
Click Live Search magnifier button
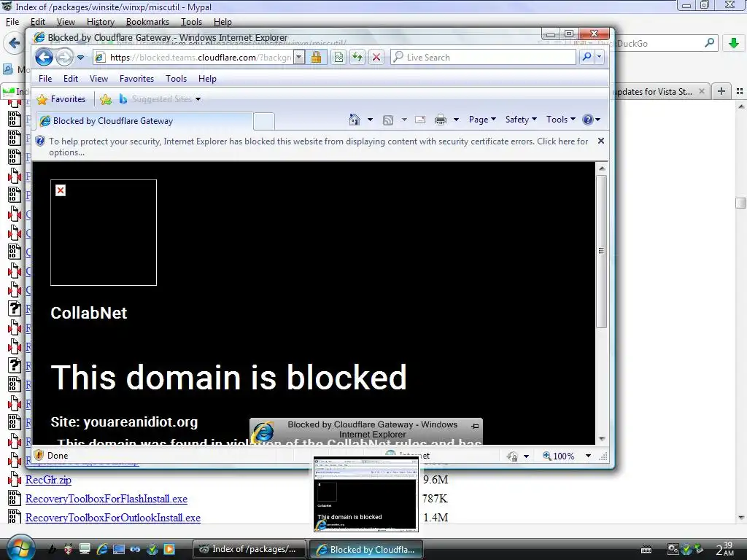(x=587, y=57)
